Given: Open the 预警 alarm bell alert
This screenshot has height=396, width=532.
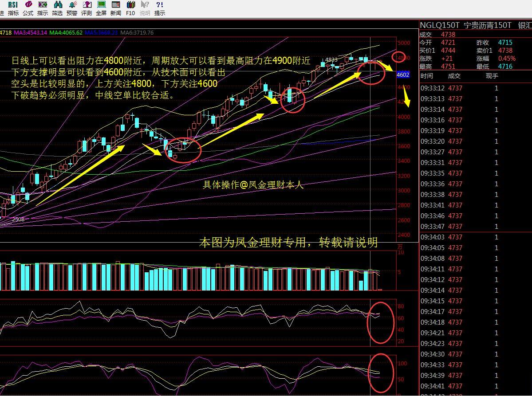Looking at the screenshot, I should tap(72, 8).
